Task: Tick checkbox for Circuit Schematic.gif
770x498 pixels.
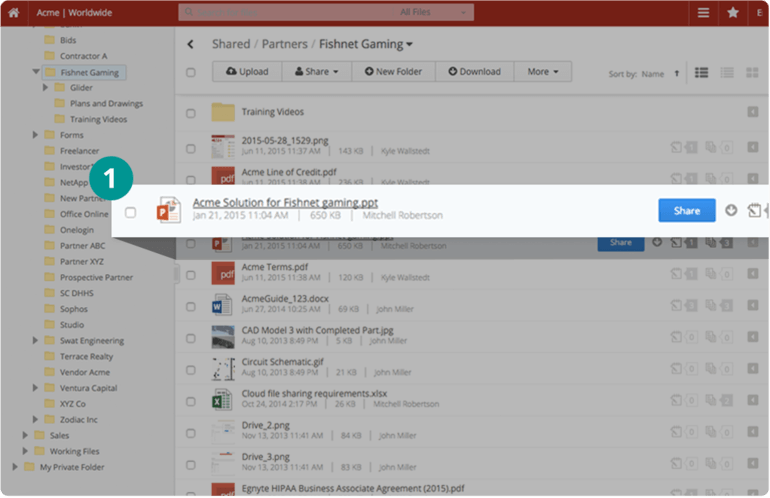Action: [191, 370]
